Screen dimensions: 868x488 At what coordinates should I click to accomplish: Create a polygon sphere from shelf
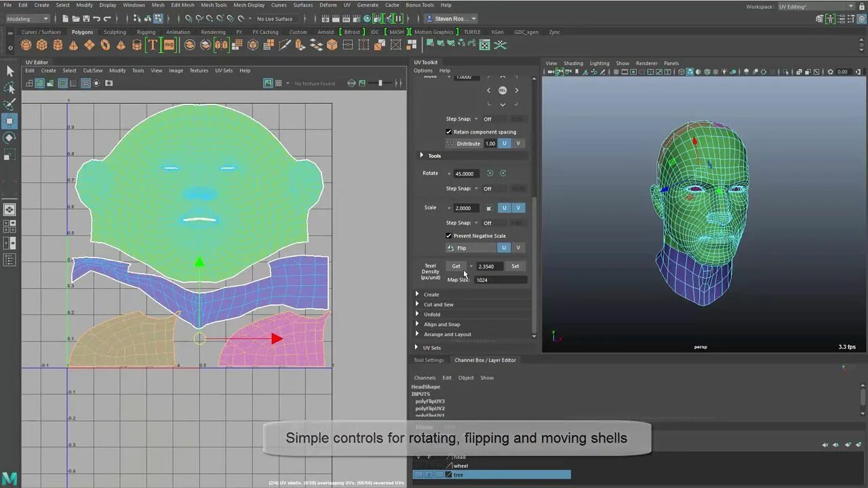(26, 45)
